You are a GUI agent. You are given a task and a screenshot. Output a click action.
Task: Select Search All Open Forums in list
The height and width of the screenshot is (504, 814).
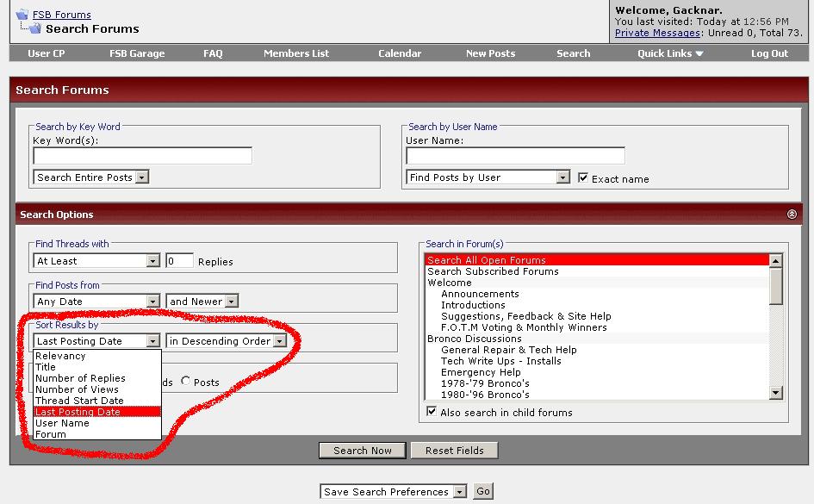tap(597, 260)
